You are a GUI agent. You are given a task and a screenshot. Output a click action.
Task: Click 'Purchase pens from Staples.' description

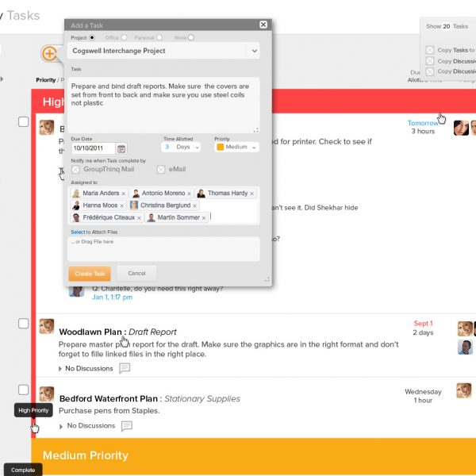point(109,411)
